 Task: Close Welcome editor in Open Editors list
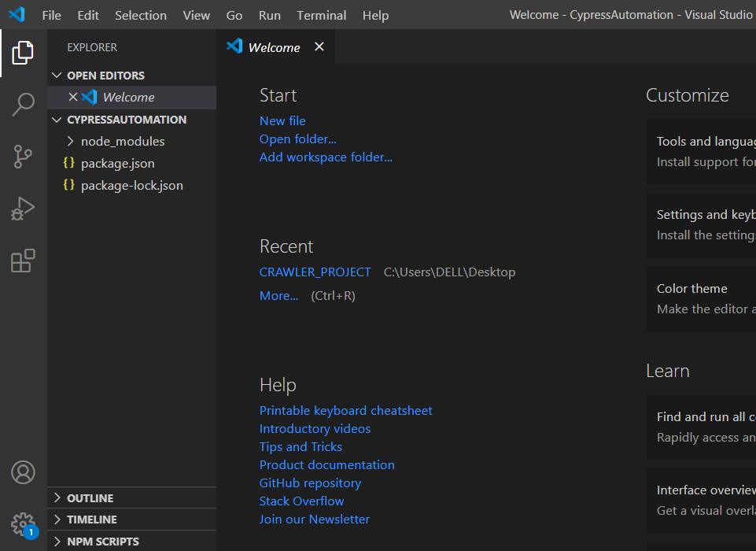coord(73,97)
